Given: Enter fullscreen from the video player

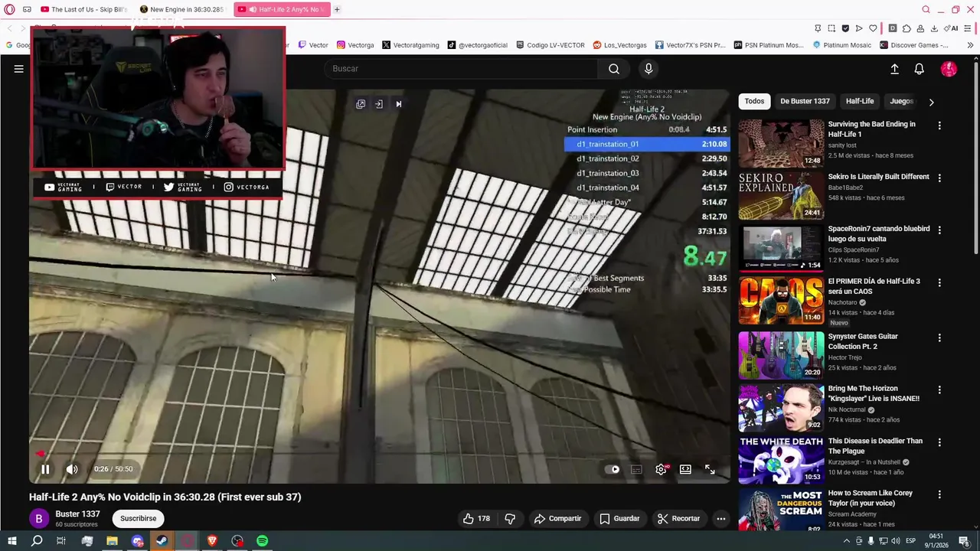Looking at the screenshot, I should point(710,469).
